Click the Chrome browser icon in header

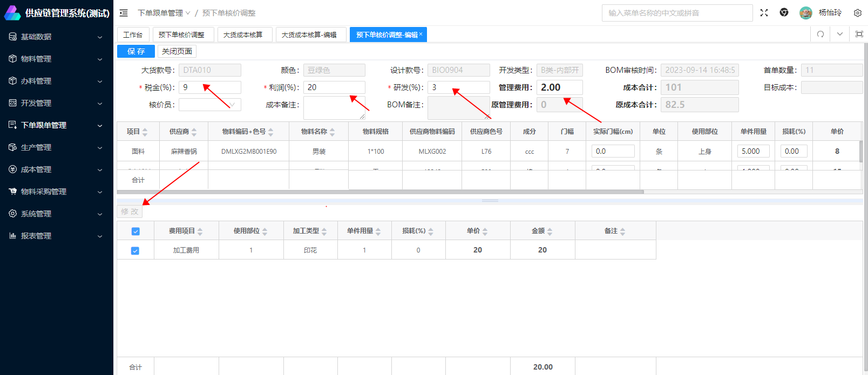(x=784, y=13)
